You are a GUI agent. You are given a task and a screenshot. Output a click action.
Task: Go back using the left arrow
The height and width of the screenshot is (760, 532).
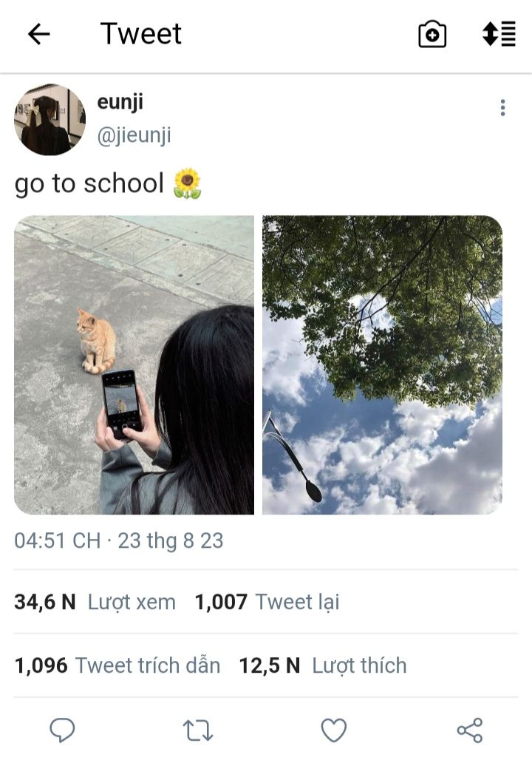(38, 35)
